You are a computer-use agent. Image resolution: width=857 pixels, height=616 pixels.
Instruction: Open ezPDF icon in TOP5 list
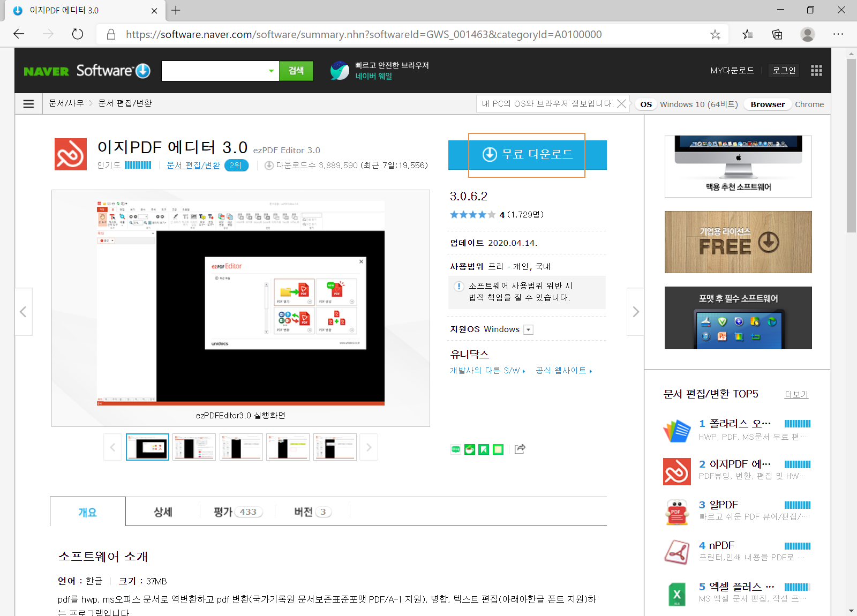pos(677,471)
